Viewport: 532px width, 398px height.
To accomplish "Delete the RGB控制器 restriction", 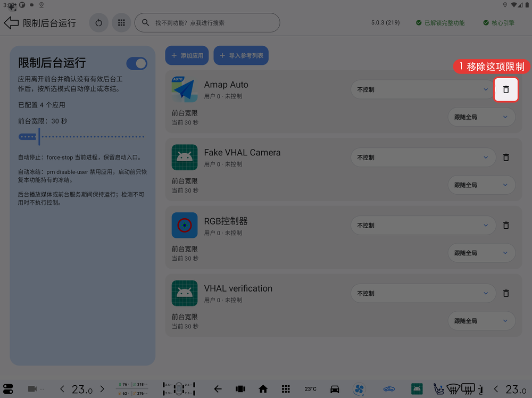I will click(506, 225).
